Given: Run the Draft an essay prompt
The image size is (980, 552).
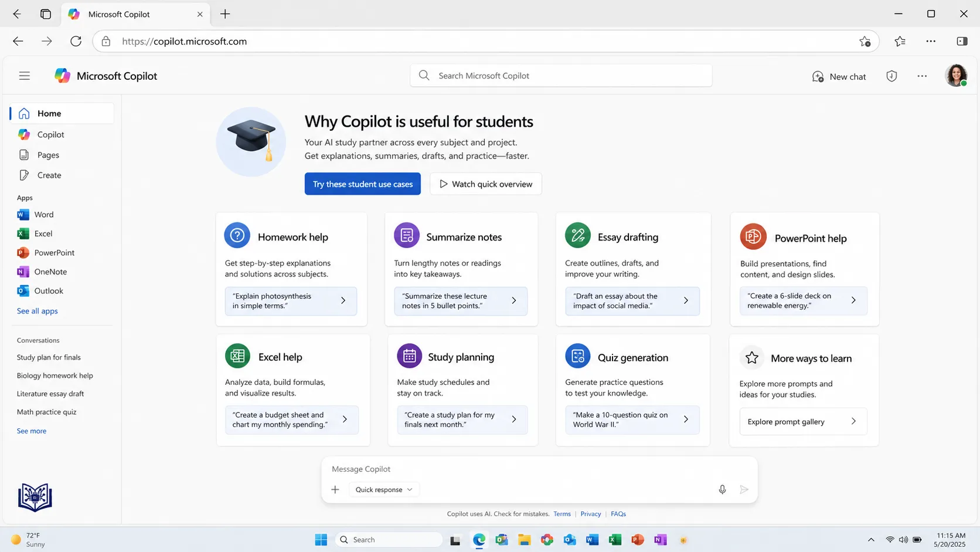Looking at the screenshot, I should click(632, 301).
